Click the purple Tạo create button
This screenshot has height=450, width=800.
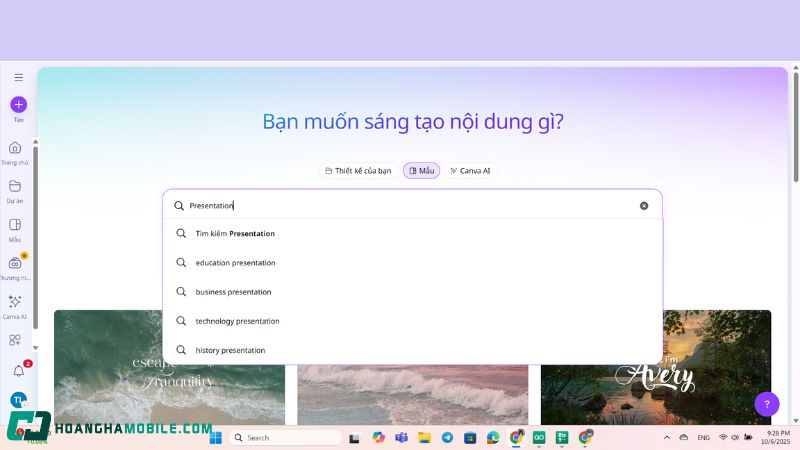pos(18,105)
